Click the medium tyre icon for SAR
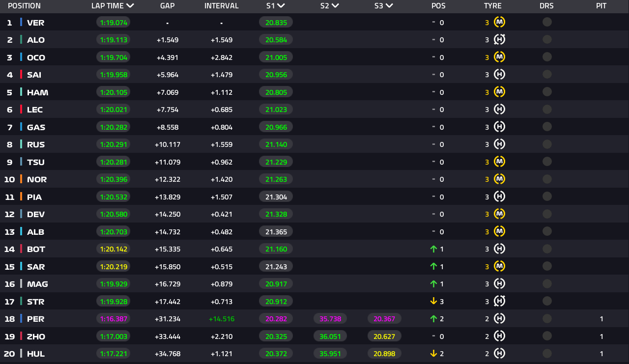The image size is (629, 364). pyautogui.click(x=499, y=266)
